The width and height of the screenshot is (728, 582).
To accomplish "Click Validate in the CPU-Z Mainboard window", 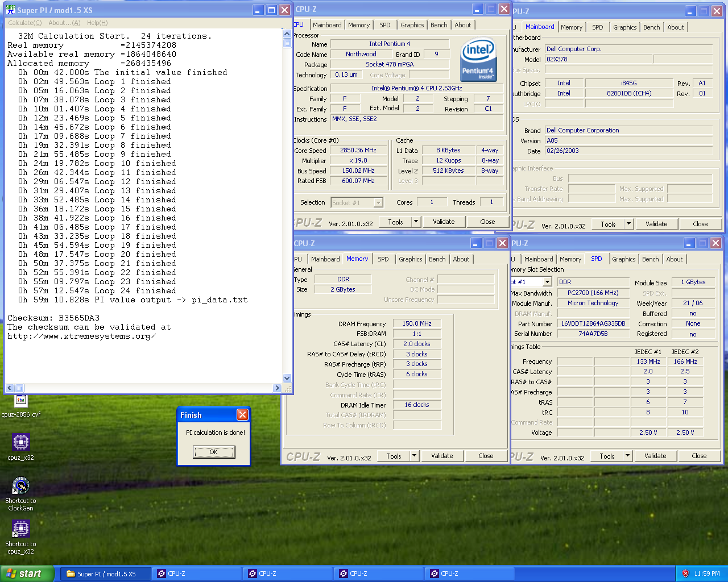I will click(656, 224).
